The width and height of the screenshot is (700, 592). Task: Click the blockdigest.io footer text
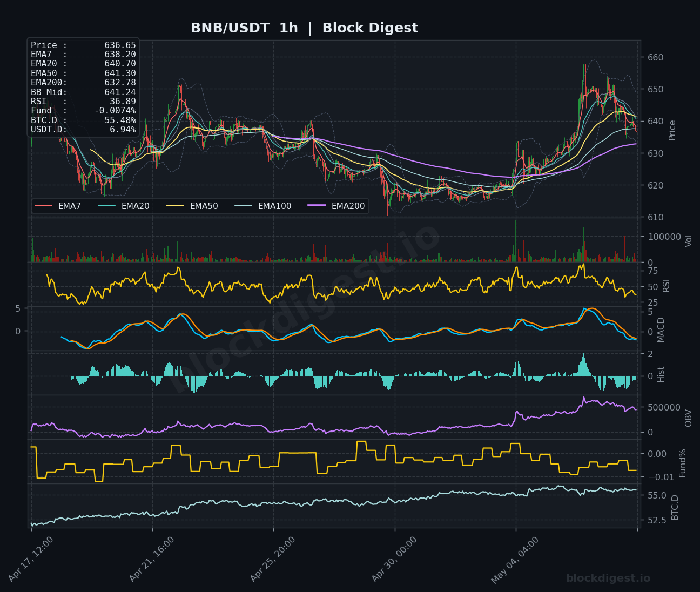[x=608, y=578]
